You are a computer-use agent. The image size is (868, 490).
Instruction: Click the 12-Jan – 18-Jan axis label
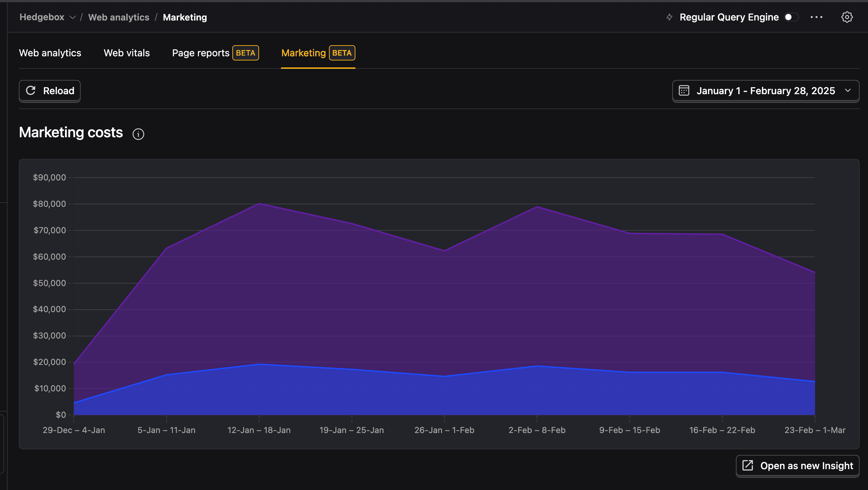pyautogui.click(x=259, y=430)
